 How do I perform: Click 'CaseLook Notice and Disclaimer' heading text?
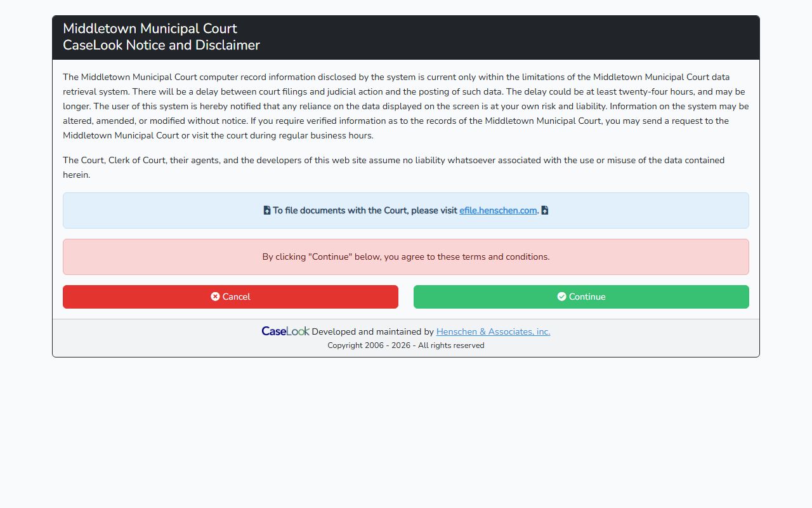point(161,45)
